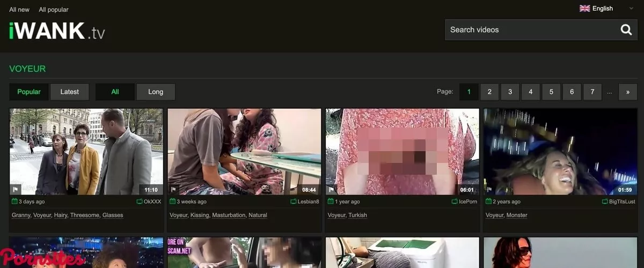Click the Glasses tag link

[113, 215]
